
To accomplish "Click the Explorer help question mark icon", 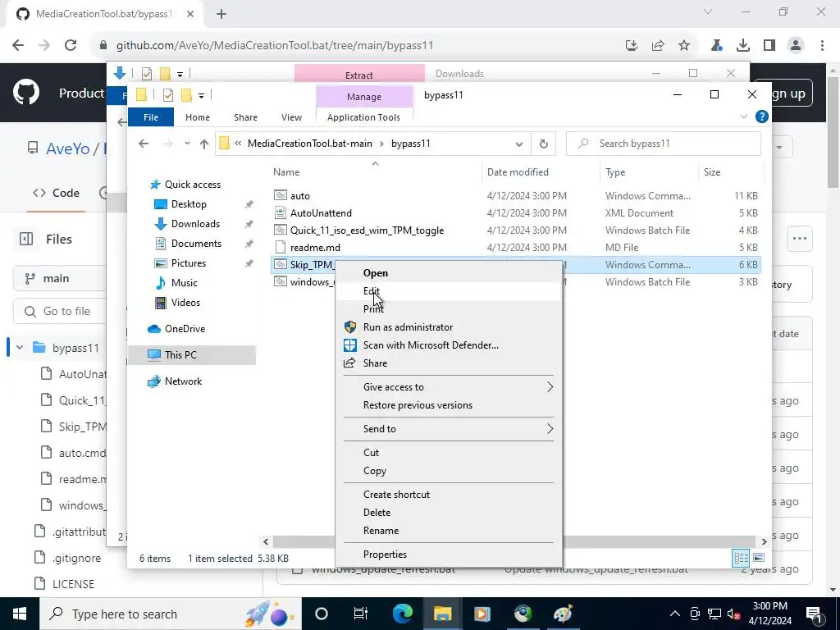I will 762,116.
